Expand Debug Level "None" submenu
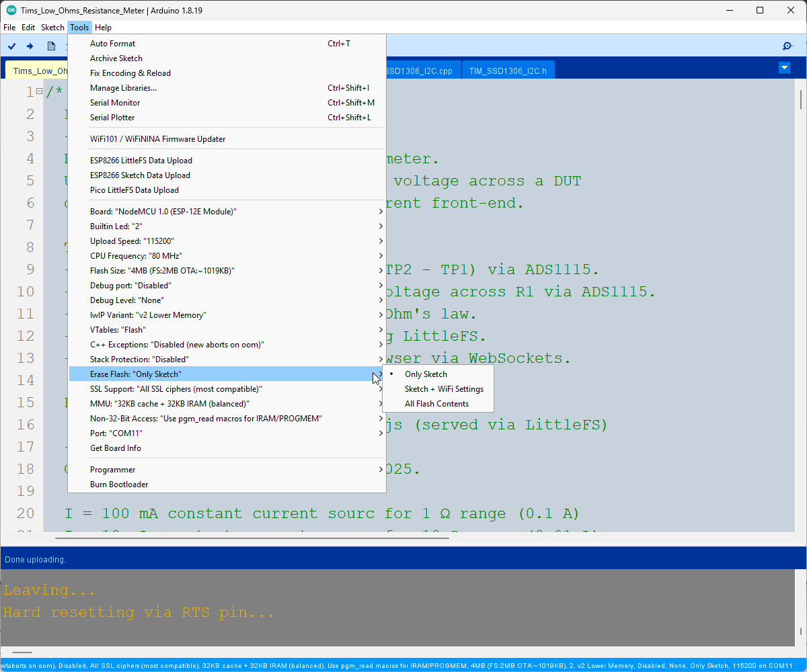 pyautogui.click(x=227, y=300)
